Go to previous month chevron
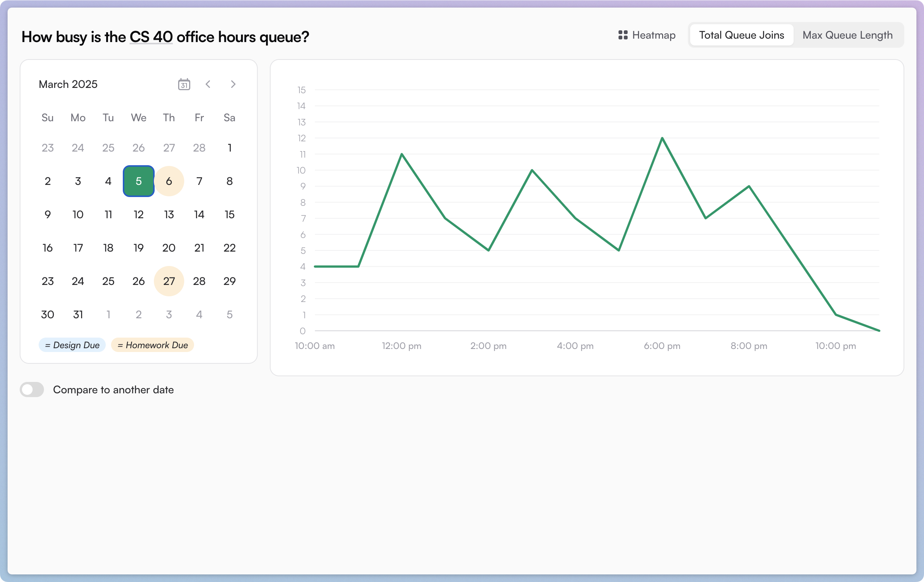924x582 pixels. coord(208,84)
